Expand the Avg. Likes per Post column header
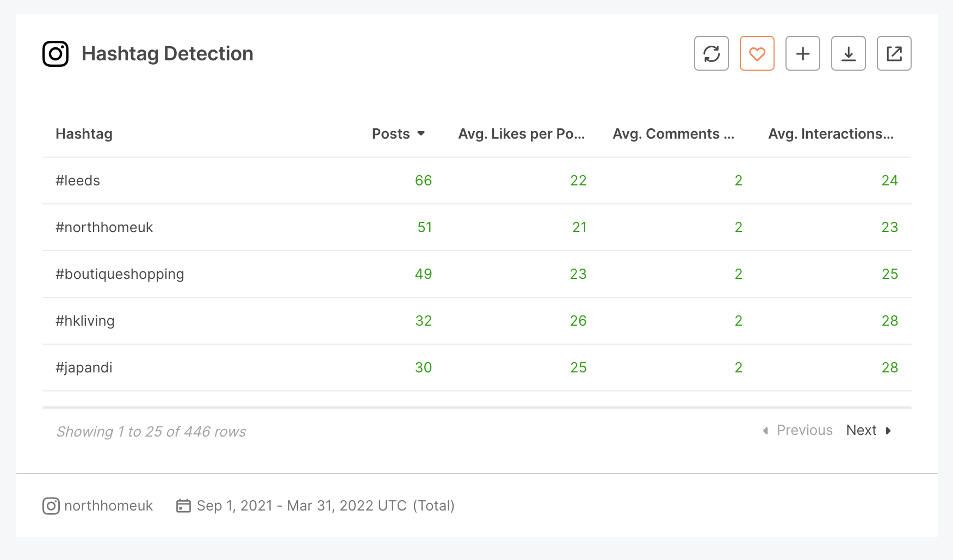Screen dimensions: 953x560 (522, 134)
